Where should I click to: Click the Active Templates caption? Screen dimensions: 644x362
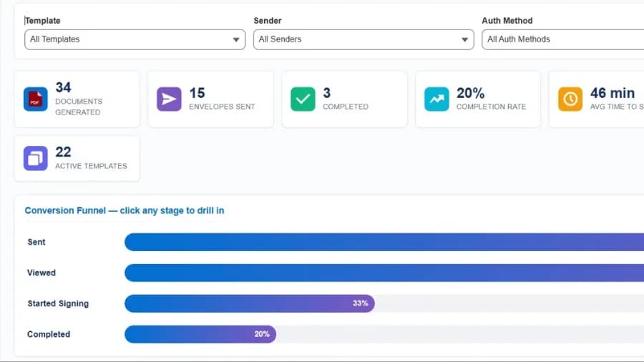pos(91,166)
